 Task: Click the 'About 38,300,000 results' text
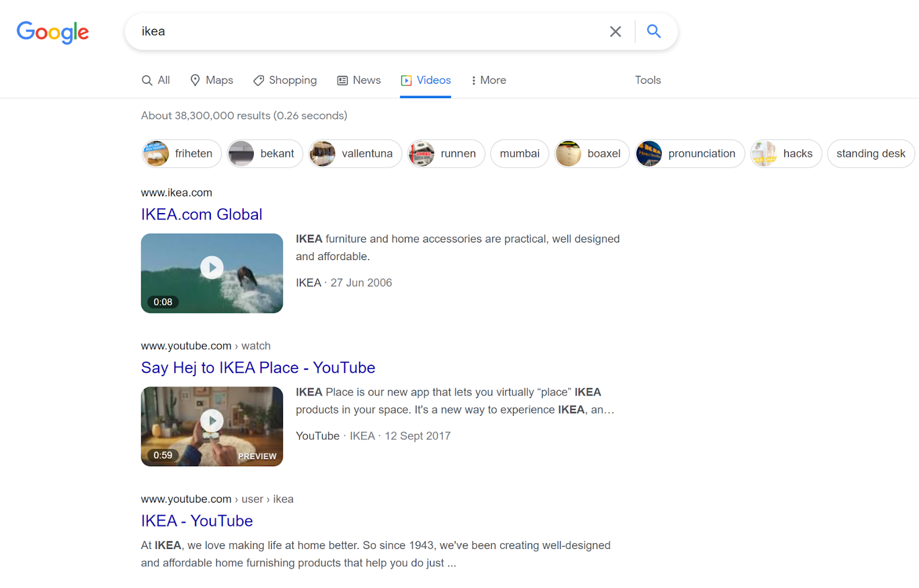coord(244,116)
